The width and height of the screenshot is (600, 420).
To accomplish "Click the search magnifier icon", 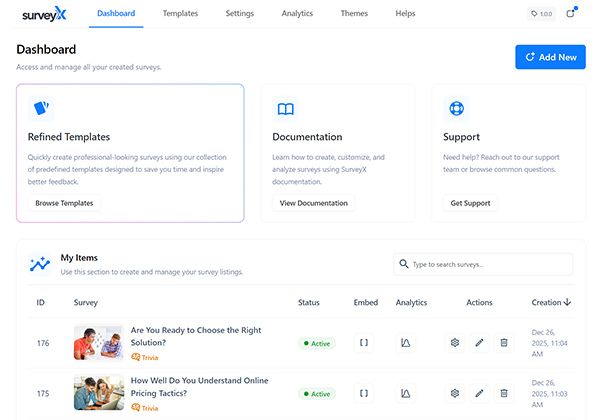I will pyautogui.click(x=404, y=264).
